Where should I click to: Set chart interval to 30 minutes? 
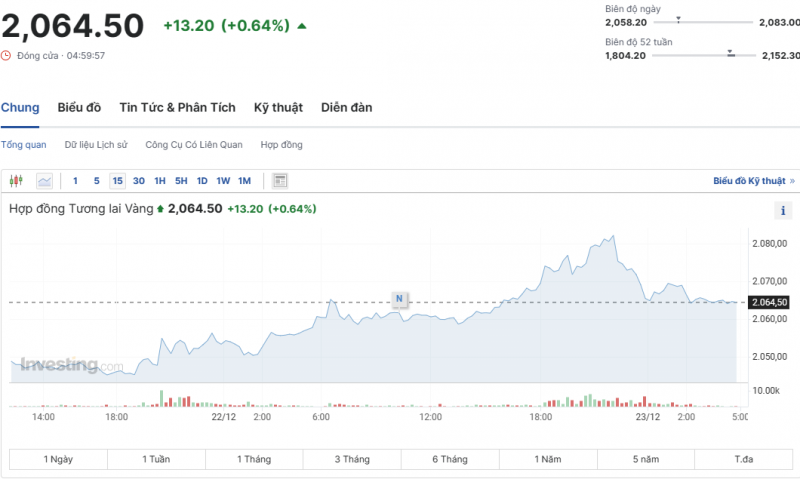pos(139,181)
